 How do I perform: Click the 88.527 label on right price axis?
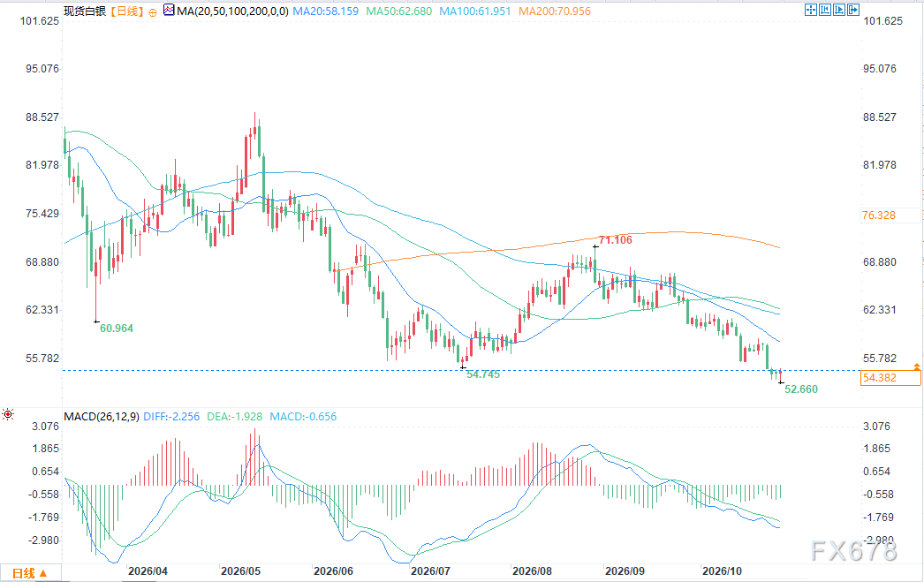880,117
